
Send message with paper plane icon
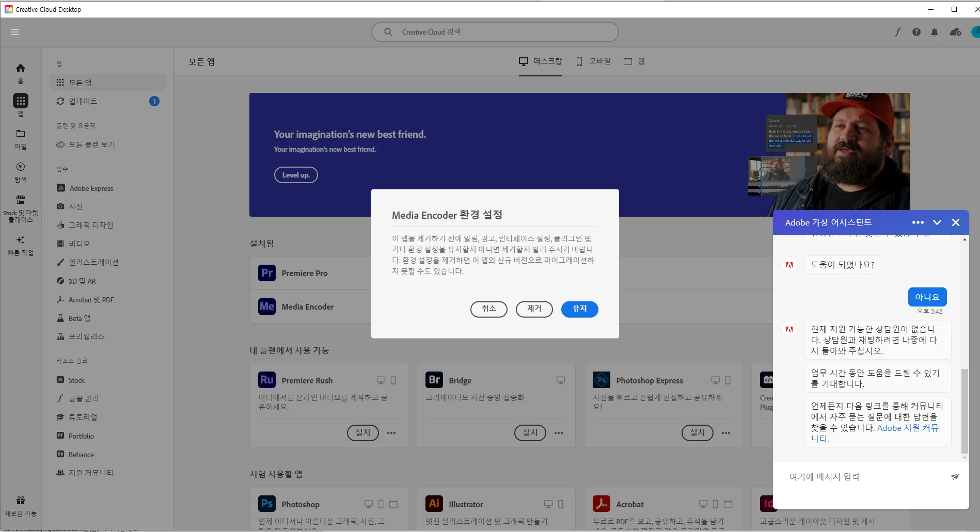pyautogui.click(x=955, y=477)
